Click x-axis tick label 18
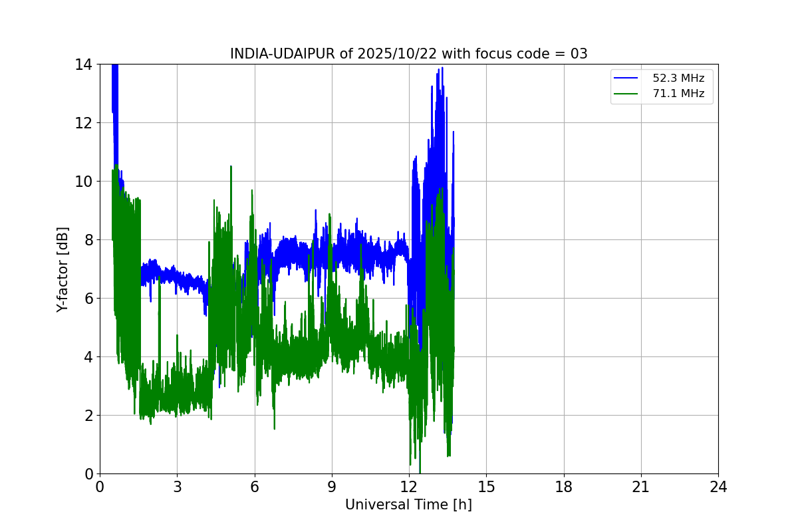The width and height of the screenshot is (798, 532). click(x=564, y=487)
